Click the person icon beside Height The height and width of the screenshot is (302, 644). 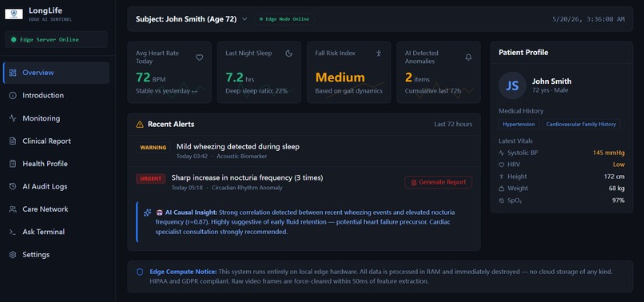click(501, 177)
